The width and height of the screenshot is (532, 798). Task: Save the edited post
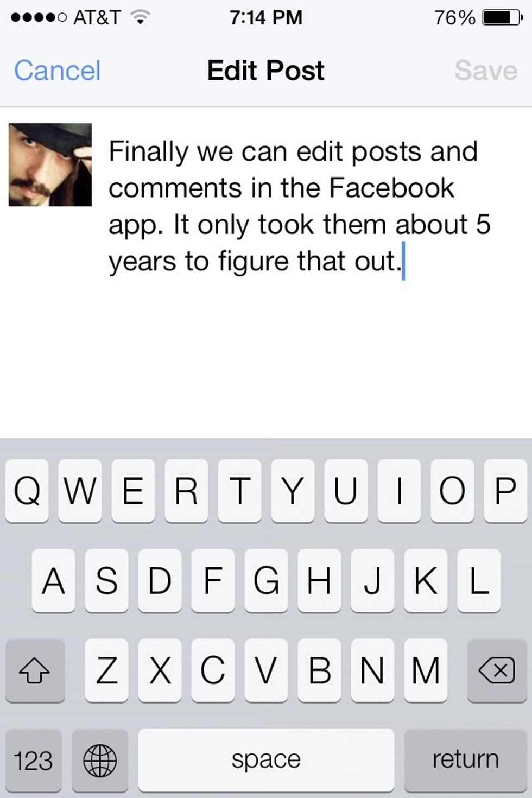[x=486, y=71]
